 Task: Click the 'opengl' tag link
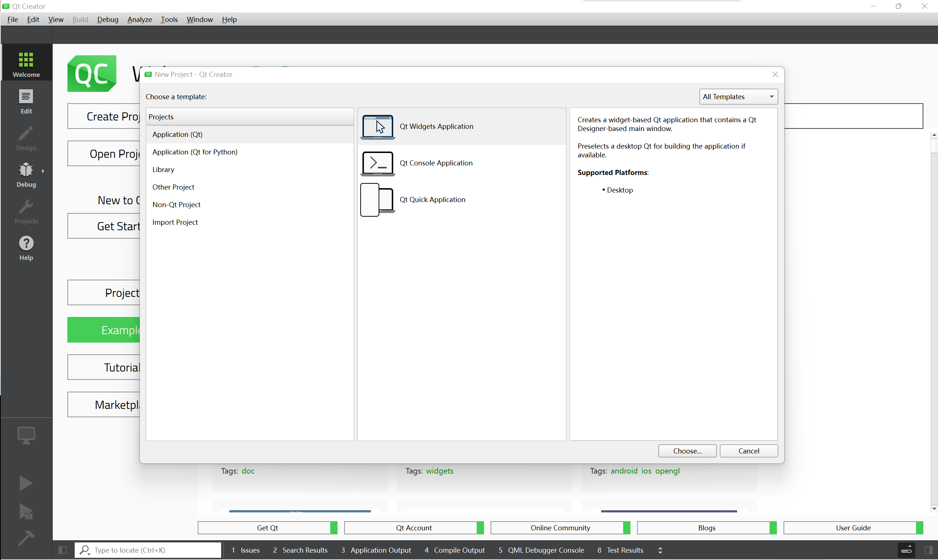(x=667, y=471)
